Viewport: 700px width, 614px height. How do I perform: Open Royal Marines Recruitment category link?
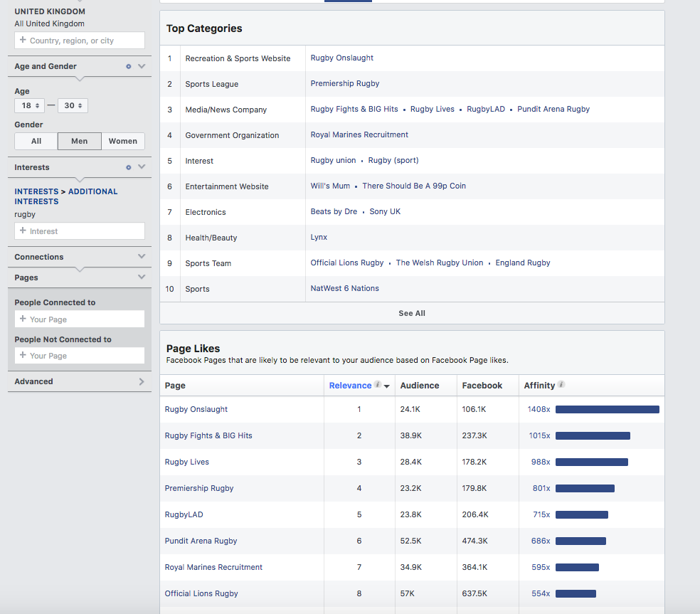(359, 135)
